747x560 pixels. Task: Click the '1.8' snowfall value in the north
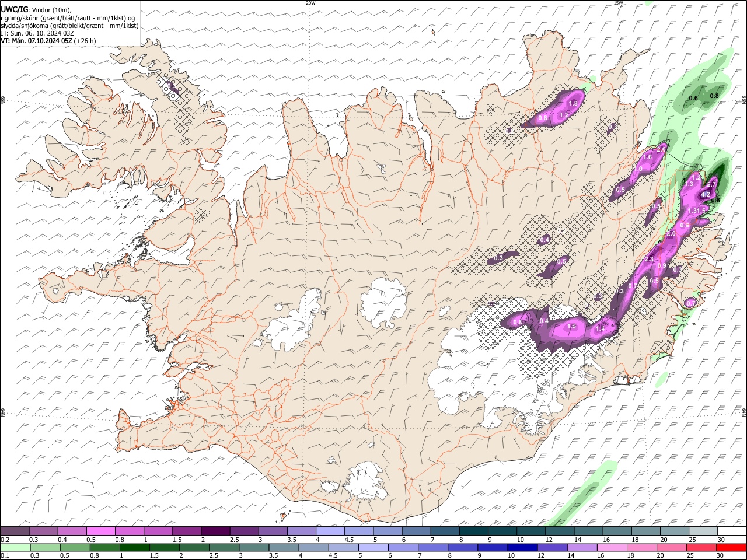tap(573, 103)
